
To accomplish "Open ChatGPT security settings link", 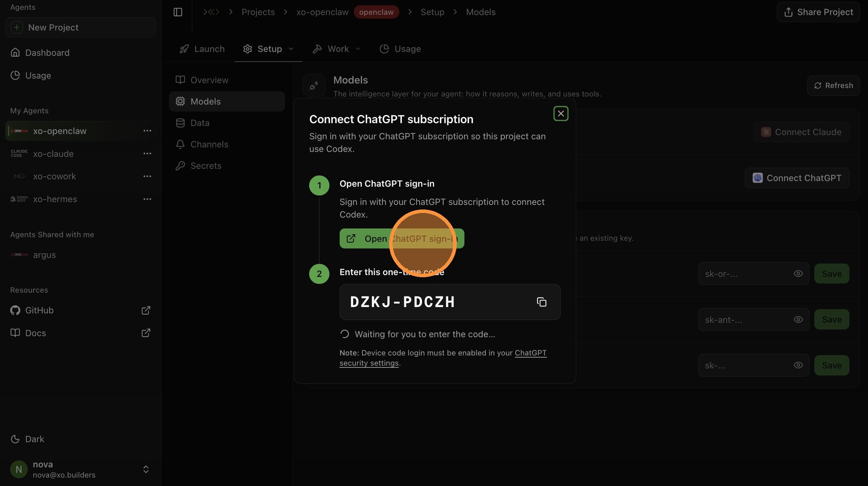I will (443, 358).
